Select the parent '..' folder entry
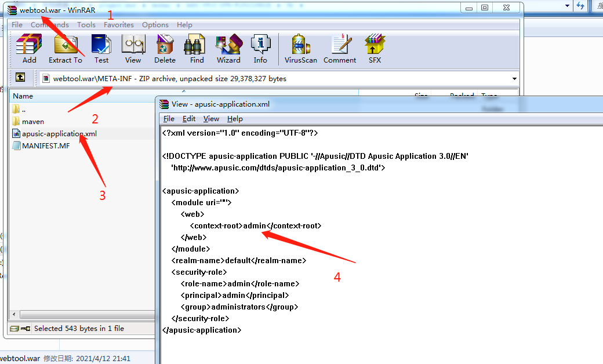Image resolution: width=603 pixels, height=364 pixels. [19, 110]
